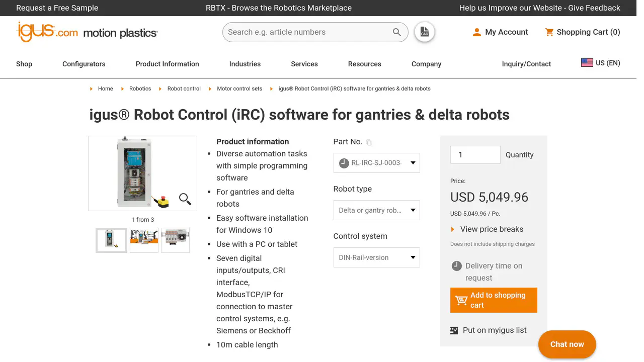Viewport: 644px width, 362px height.
Task: Open the Shop menu
Action: pyautogui.click(x=24, y=64)
